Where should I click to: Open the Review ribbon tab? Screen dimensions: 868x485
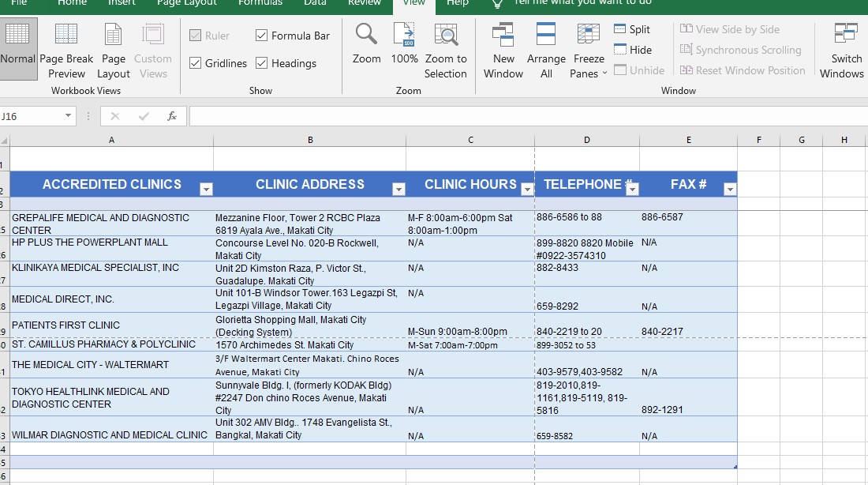(365, 3)
